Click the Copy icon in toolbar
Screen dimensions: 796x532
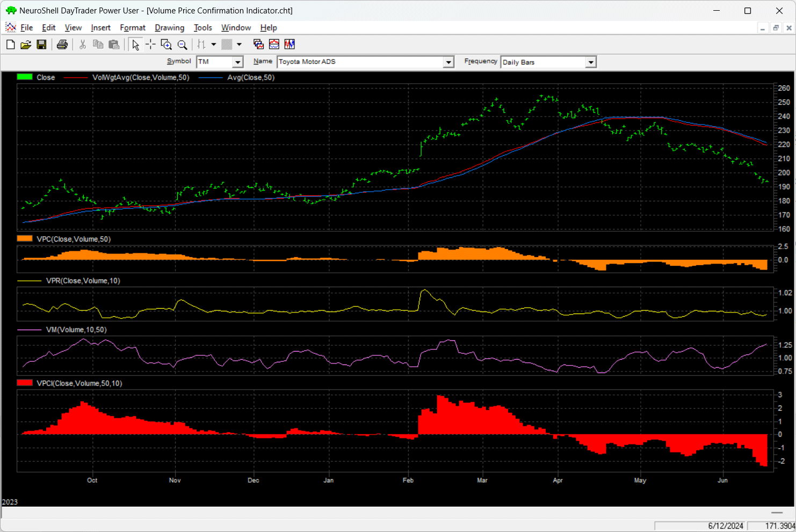[98, 45]
